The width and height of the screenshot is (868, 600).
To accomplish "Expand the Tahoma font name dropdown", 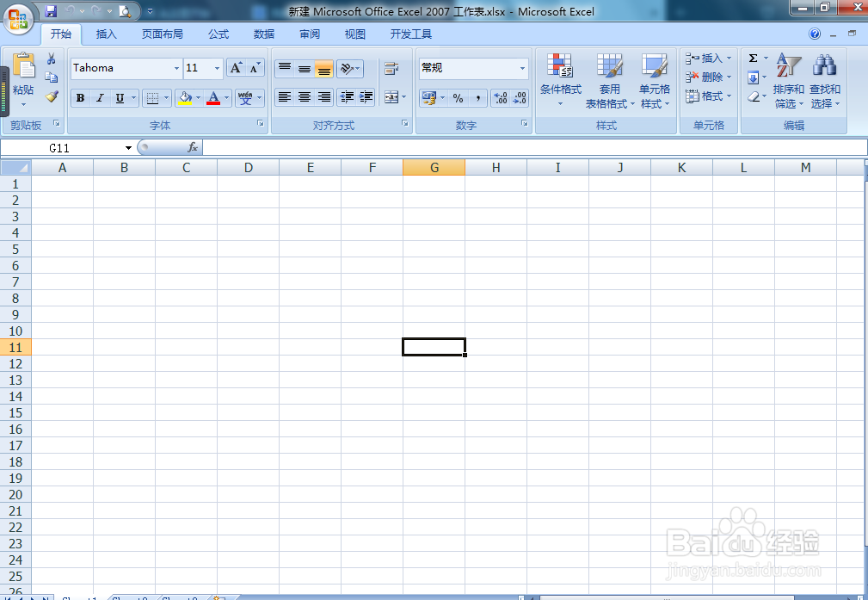I will click(x=176, y=68).
